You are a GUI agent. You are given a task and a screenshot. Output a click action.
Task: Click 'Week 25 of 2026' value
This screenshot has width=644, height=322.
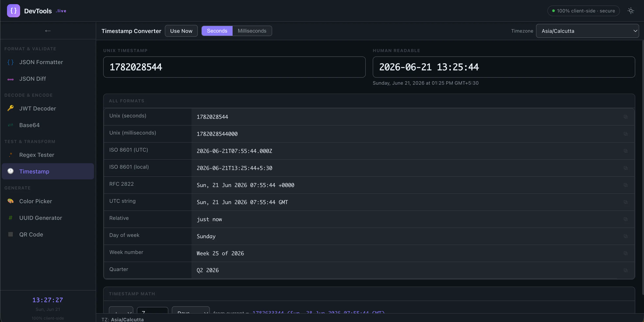pyautogui.click(x=220, y=254)
